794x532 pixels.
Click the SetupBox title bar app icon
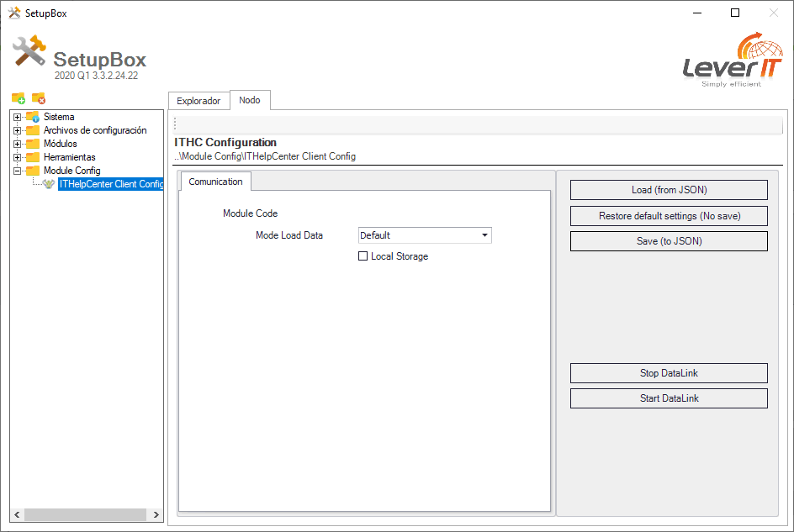tap(14, 13)
